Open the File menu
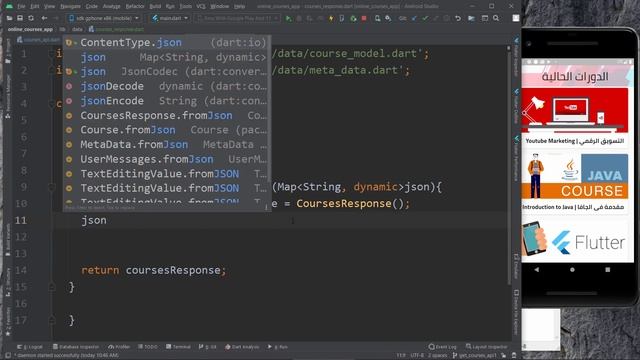Image resolution: width=640 pixels, height=360 pixels. tap(21, 7)
